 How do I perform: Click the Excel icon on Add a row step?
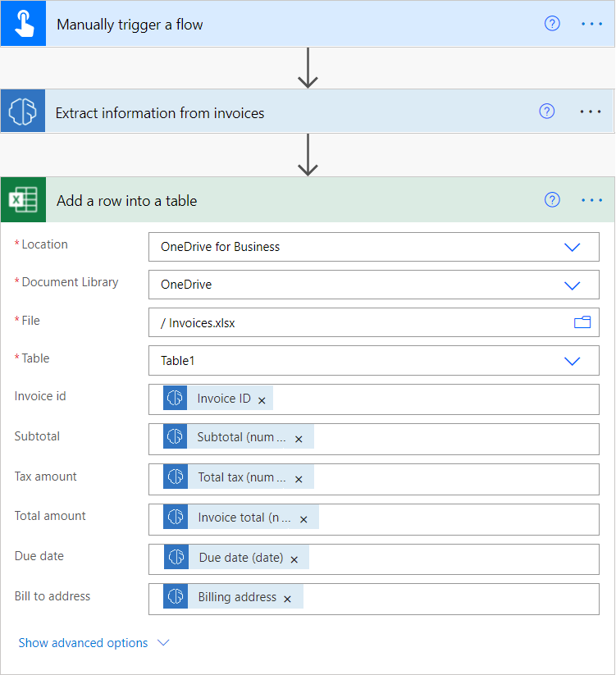[x=22, y=199]
